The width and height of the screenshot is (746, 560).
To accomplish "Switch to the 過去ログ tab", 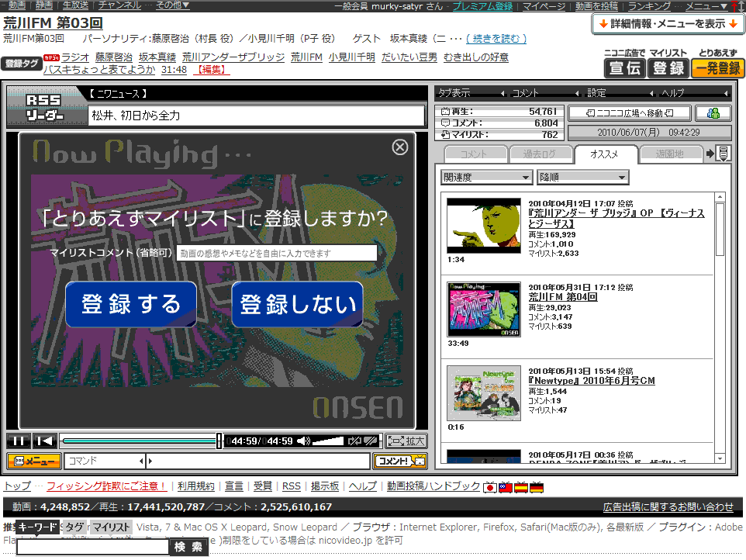I will [540, 154].
